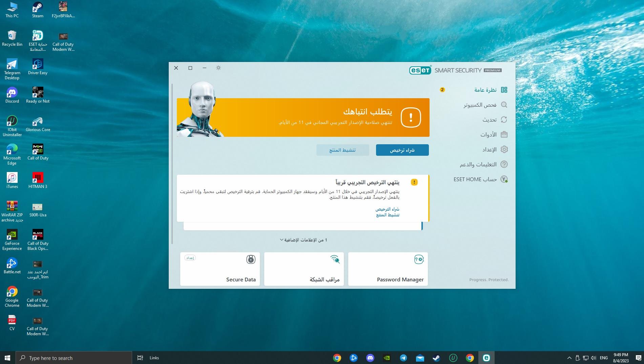Viewport: 644px width, 364px height.
Task: Select the HITMAN 3 desktop shortcut
Action: point(38,180)
